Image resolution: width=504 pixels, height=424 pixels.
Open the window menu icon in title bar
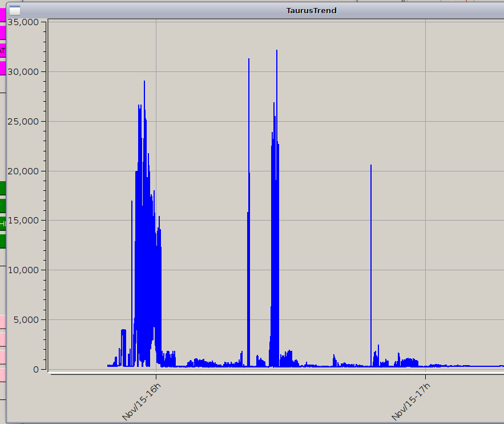click(15, 10)
